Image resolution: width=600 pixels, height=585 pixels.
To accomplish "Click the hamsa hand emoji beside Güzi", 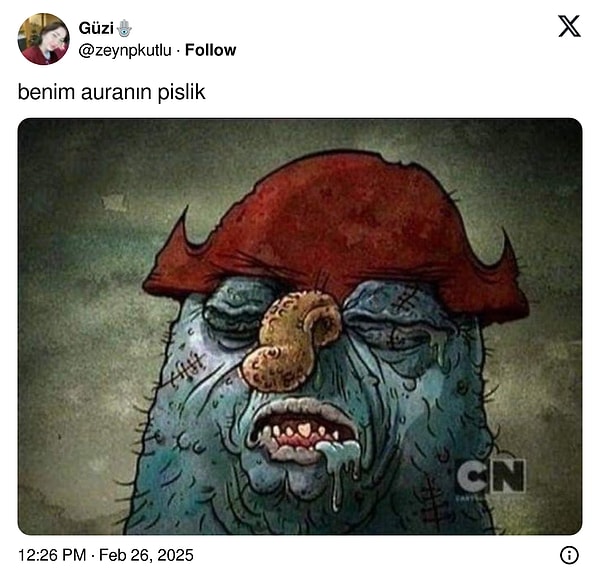I will pyautogui.click(x=124, y=28).
